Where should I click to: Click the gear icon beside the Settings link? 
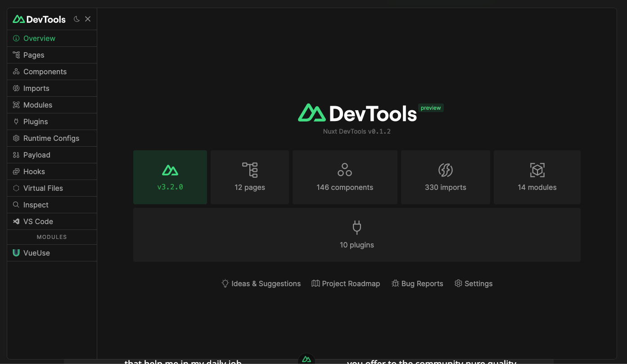458,283
